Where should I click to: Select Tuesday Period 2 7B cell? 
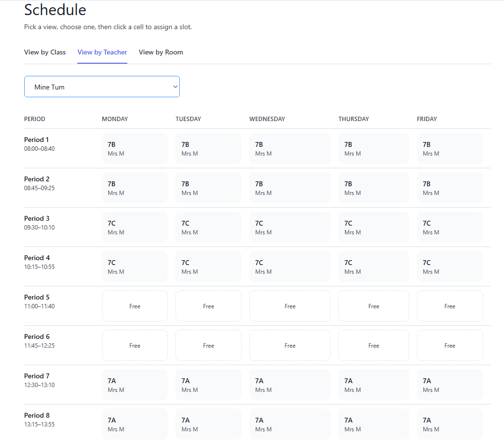tap(209, 188)
